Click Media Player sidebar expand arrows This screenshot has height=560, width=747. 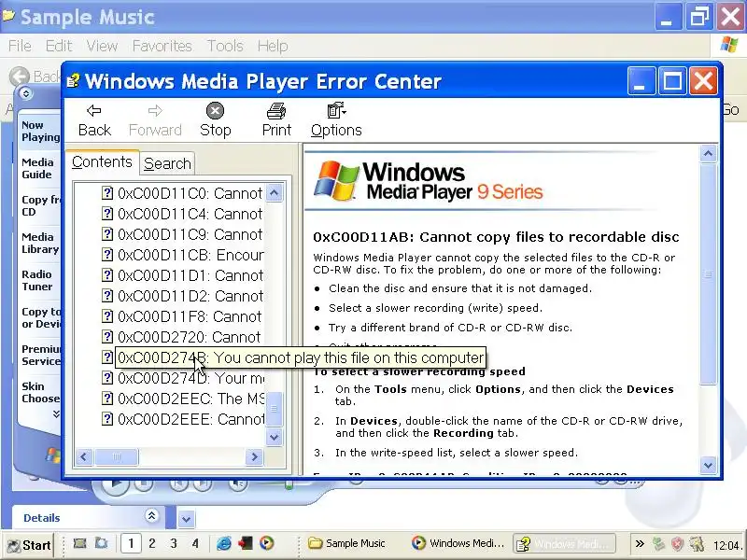coord(56,413)
